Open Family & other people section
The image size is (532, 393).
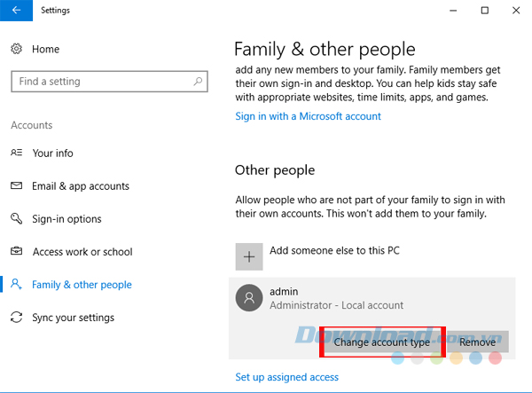82,285
